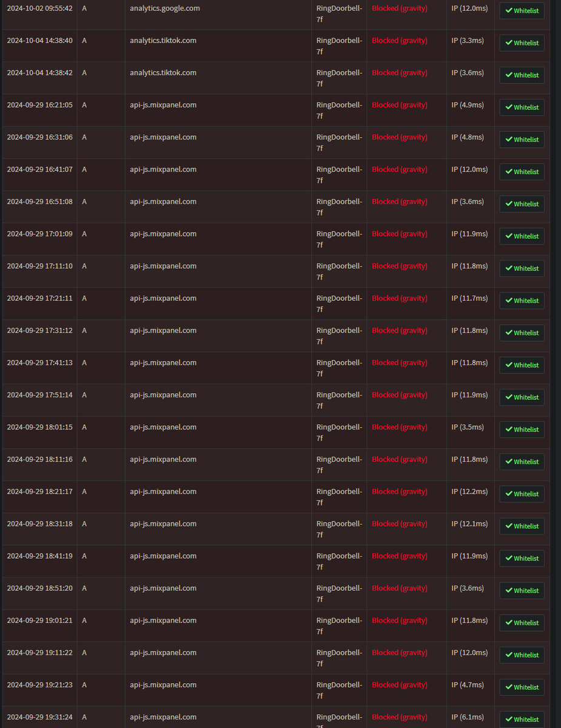Click RingDoorbell-7f client in 09:55:42 row
The width and height of the screenshot is (561, 728).
(339, 14)
